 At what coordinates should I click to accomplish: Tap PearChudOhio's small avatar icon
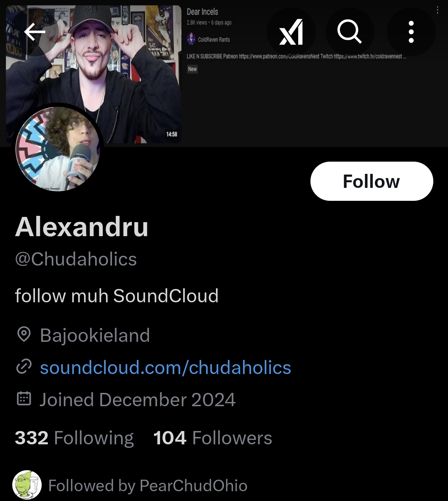pos(27,485)
